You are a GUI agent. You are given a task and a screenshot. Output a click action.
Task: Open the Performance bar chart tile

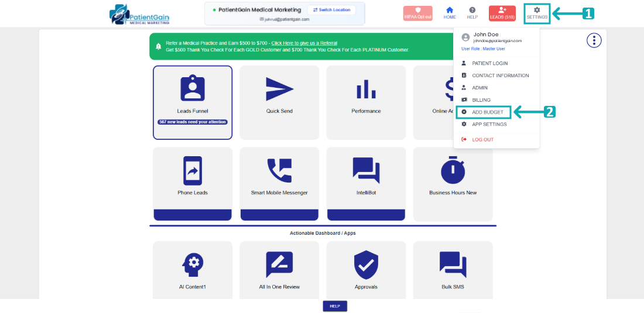coord(366,102)
